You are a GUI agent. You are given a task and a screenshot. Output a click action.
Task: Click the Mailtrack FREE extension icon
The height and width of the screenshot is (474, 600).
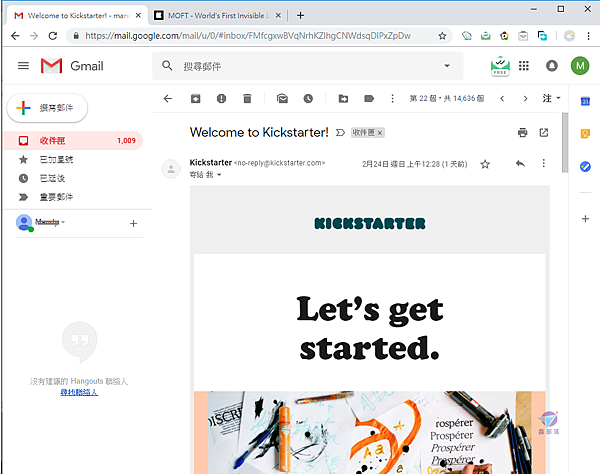point(500,66)
